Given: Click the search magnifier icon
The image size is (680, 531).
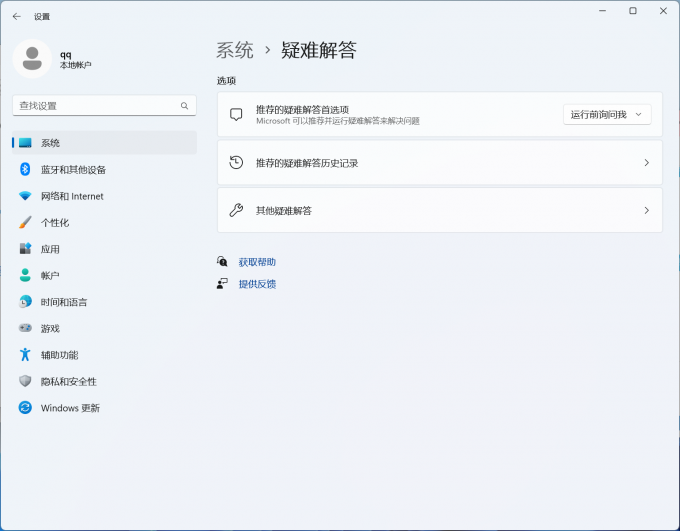Looking at the screenshot, I should (184, 106).
